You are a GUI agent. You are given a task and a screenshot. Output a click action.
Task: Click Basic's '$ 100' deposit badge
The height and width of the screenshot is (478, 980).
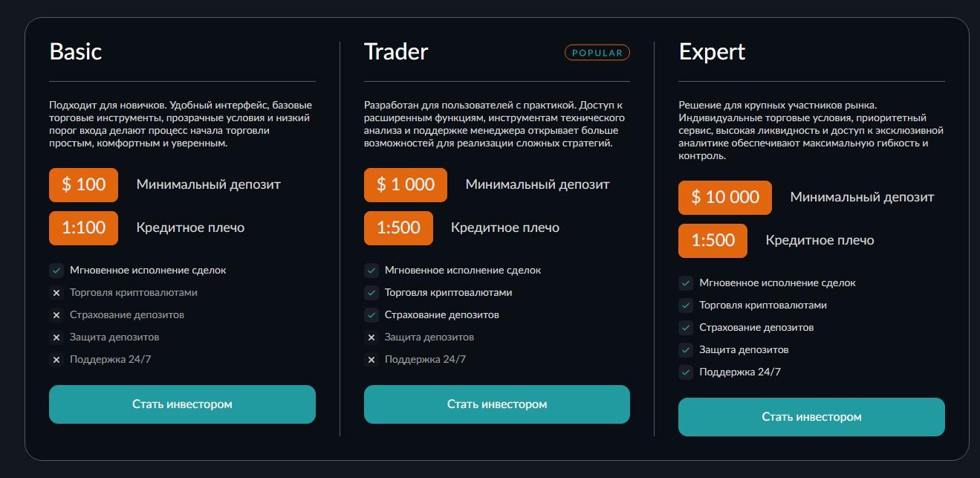(x=83, y=184)
